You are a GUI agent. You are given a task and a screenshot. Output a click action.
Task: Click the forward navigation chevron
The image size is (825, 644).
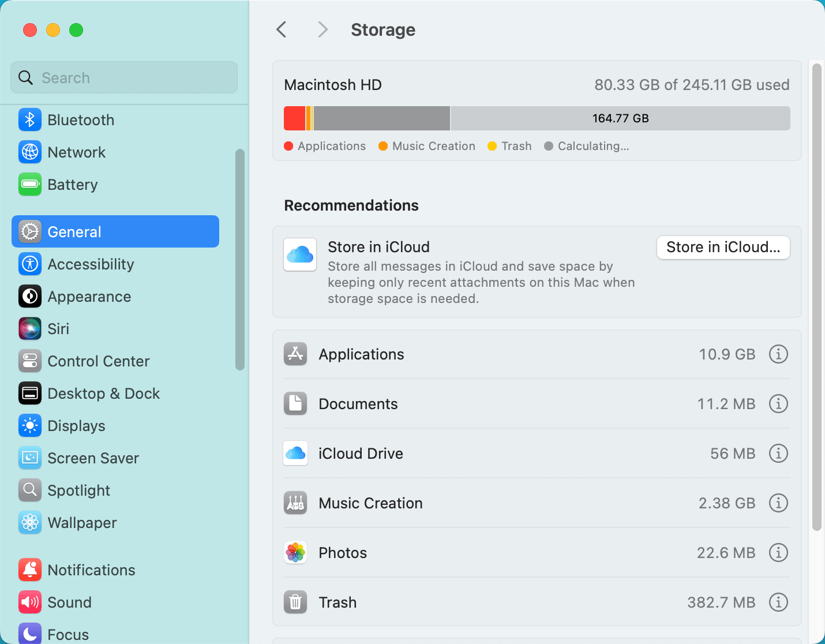tap(322, 29)
